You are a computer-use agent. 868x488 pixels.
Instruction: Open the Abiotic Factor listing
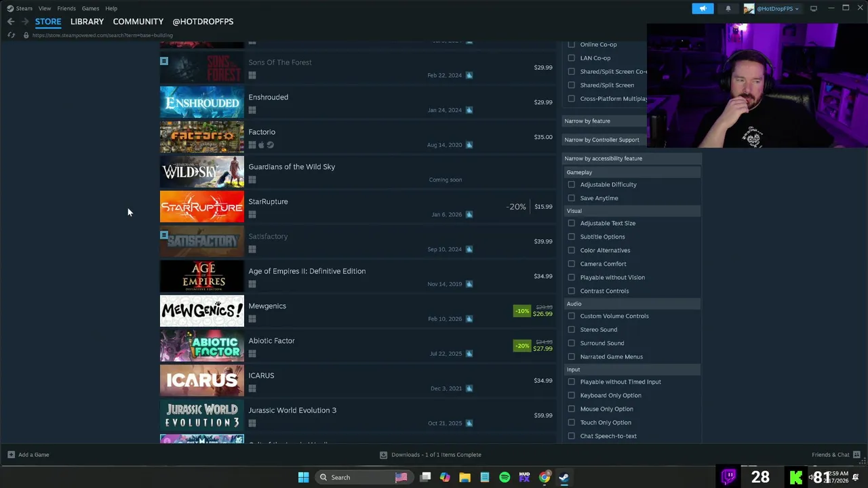[x=357, y=346]
